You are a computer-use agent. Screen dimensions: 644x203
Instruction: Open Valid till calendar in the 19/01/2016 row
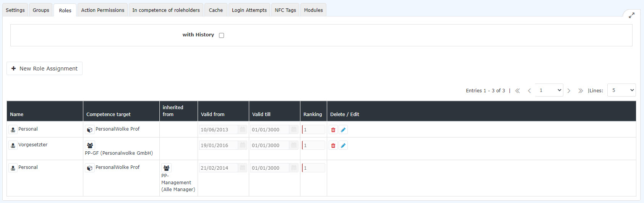[x=294, y=145]
